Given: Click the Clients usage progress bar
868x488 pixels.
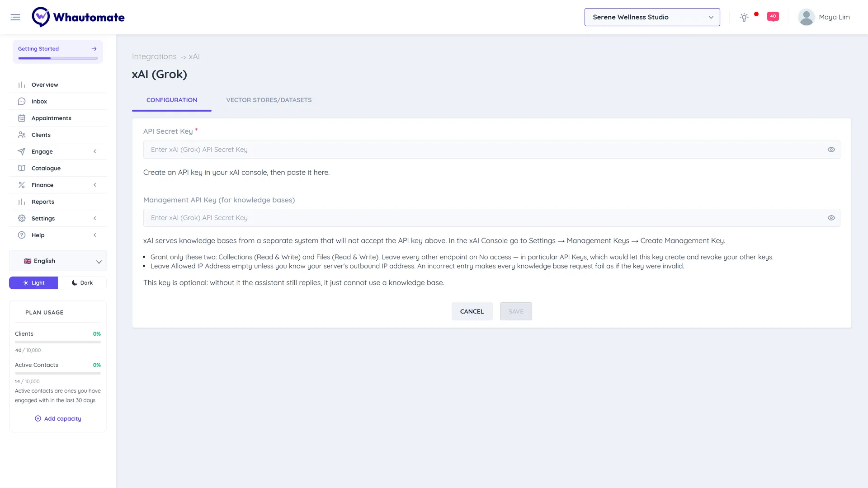Looking at the screenshot, I should (x=58, y=343).
